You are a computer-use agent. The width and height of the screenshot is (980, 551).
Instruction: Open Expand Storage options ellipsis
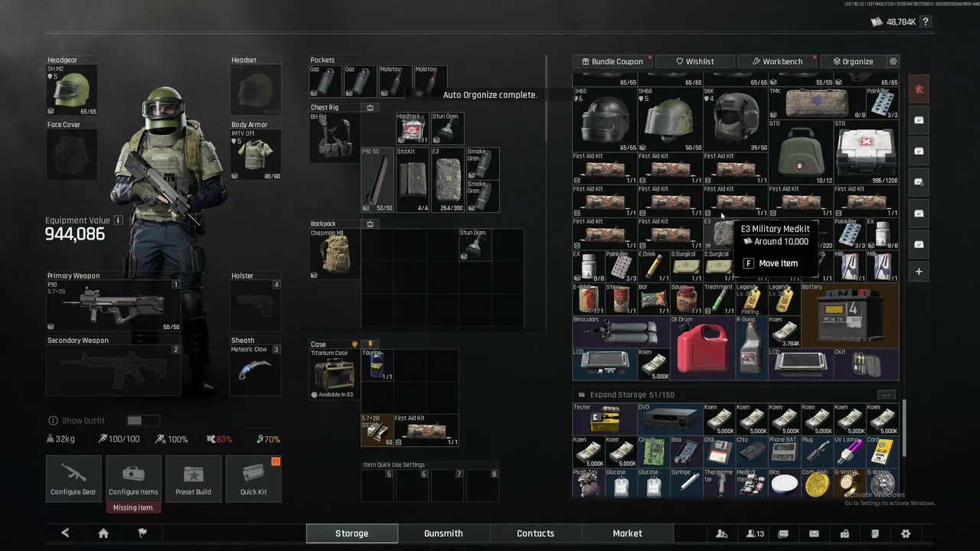point(886,395)
